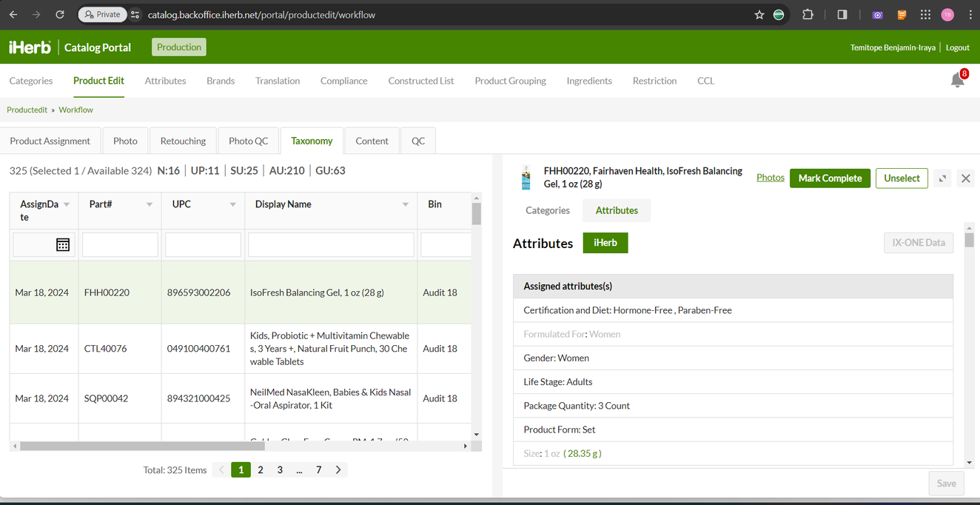980x505 pixels.
Task: Click the Production environment badge
Action: [x=179, y=47]
